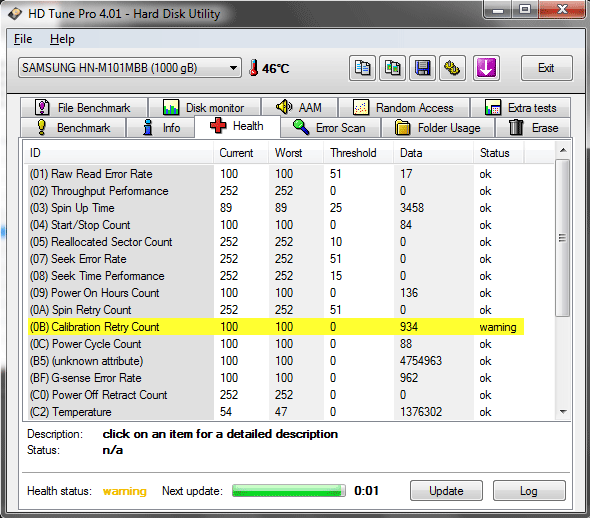Click the copy text to clipboard icon

pos(362,68)
